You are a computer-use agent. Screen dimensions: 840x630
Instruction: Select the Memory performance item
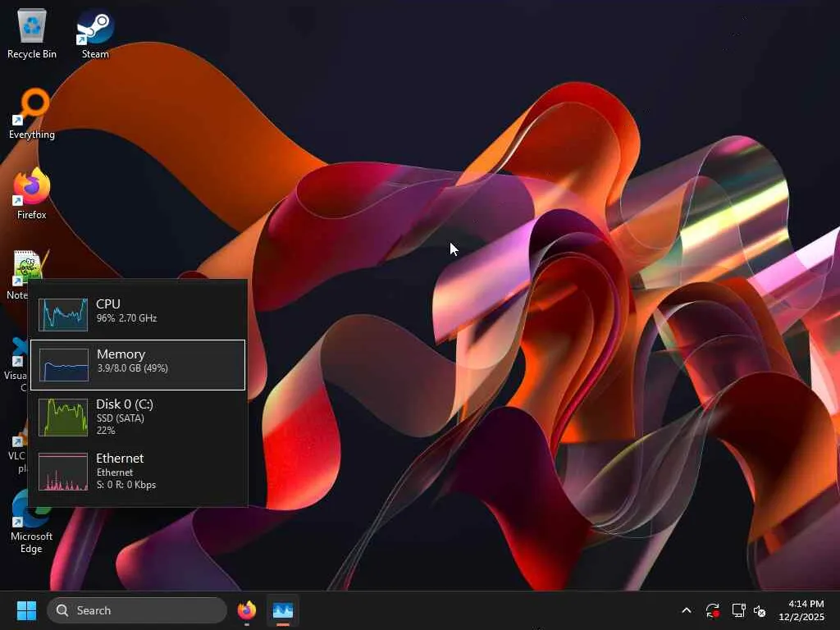[x=138, y=365]
